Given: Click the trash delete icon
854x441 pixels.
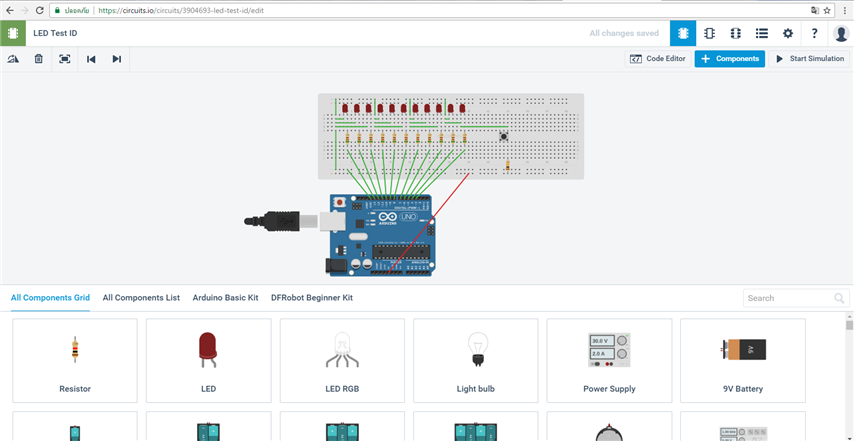Looking at the screenshot, I should (x=39, y=59).
